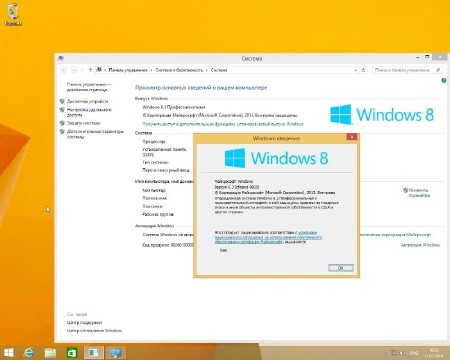Screen dimensions: 450x360
Task: Select 'Панель управления' breadcrumb
Action: click(128, 70)
